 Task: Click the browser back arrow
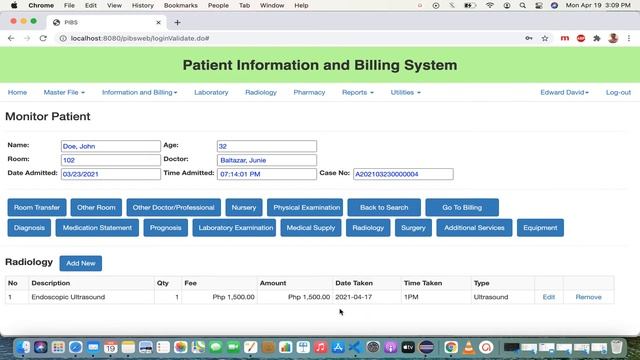click(x=11, y=38)
